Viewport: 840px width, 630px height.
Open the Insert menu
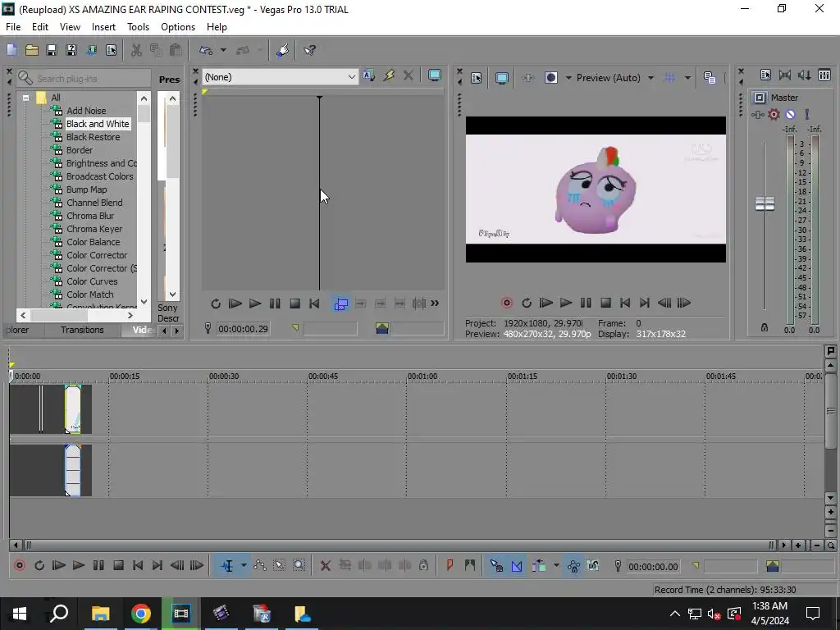(103, 27)
